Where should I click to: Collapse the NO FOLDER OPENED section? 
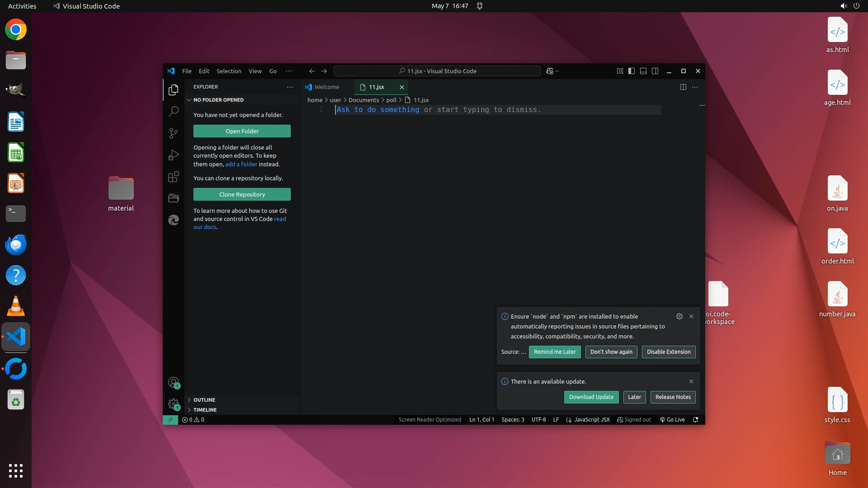click(218, 100)
